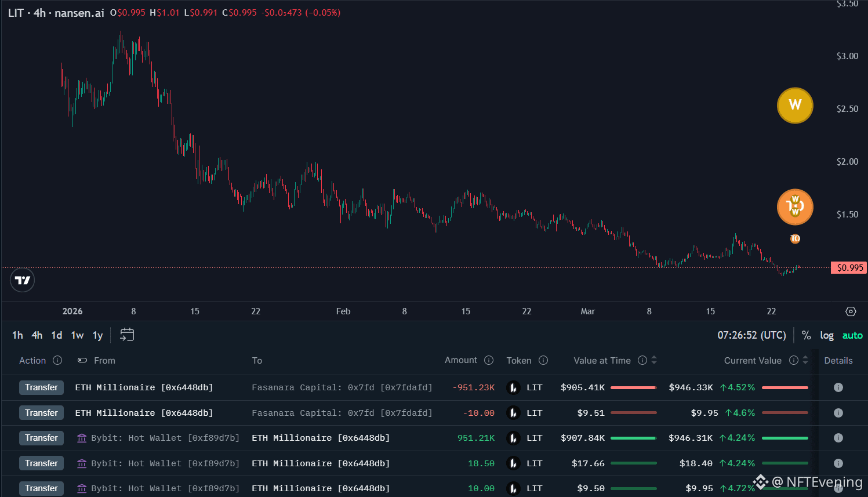Click the small orange TO marker
The width and height of the screenshot is (868, 497).
click(795, 238)
